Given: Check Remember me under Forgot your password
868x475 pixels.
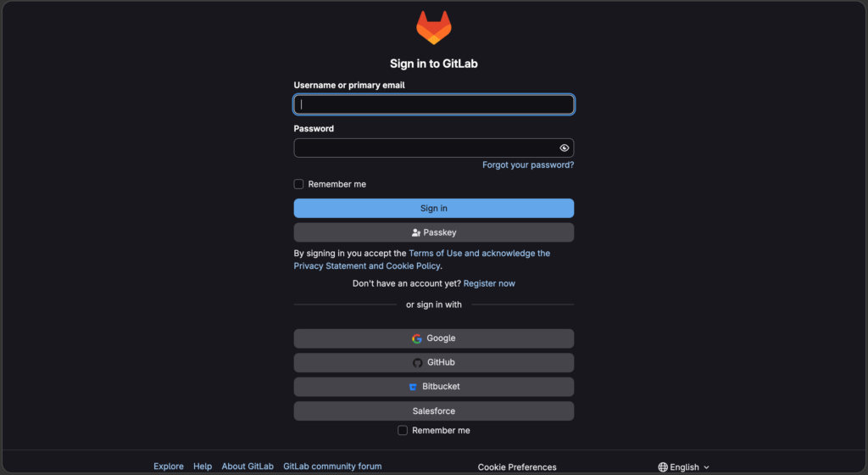Looking at the screenshot, I should point(298,184).
